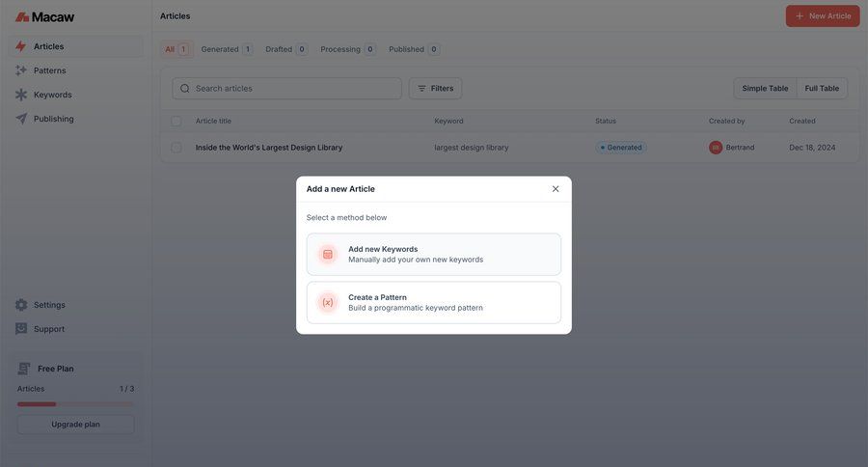Image resolution: width=868 pixels, height=467 pixels.
Task: Click the Publishing paper plane icon
Action: 21,119
